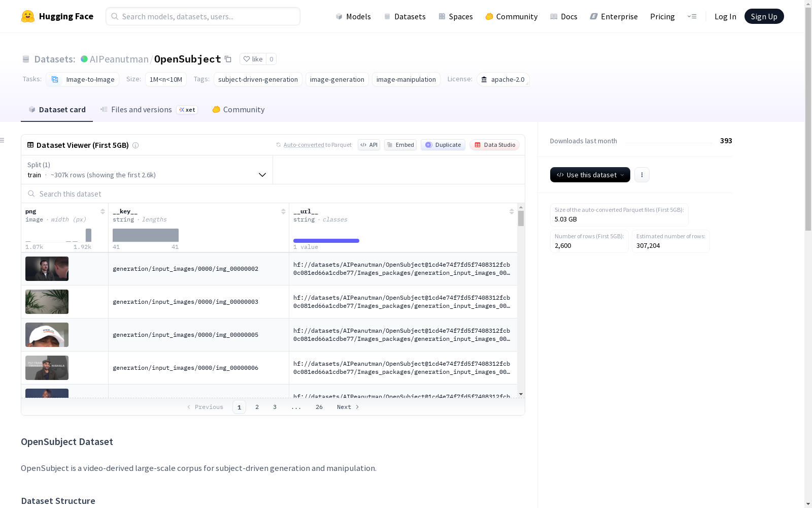Click the Datasets breadcrumb label
The image size is (812, 508).
click(x=55, y=59)
